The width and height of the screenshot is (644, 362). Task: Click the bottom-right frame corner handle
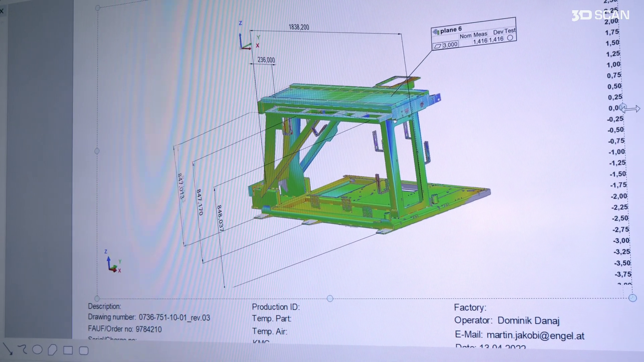(x=632, y=298)
